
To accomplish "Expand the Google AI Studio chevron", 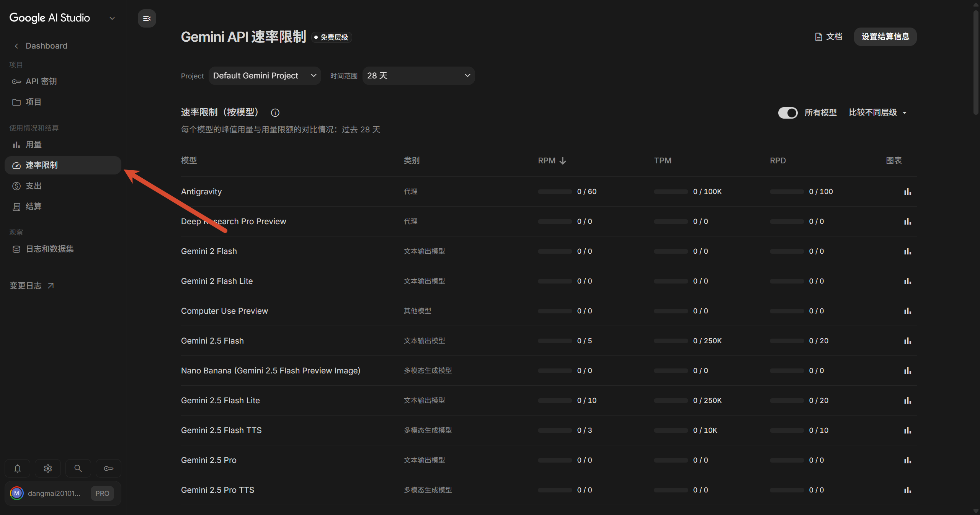I will pyautogui.click(x=112, y=18).
